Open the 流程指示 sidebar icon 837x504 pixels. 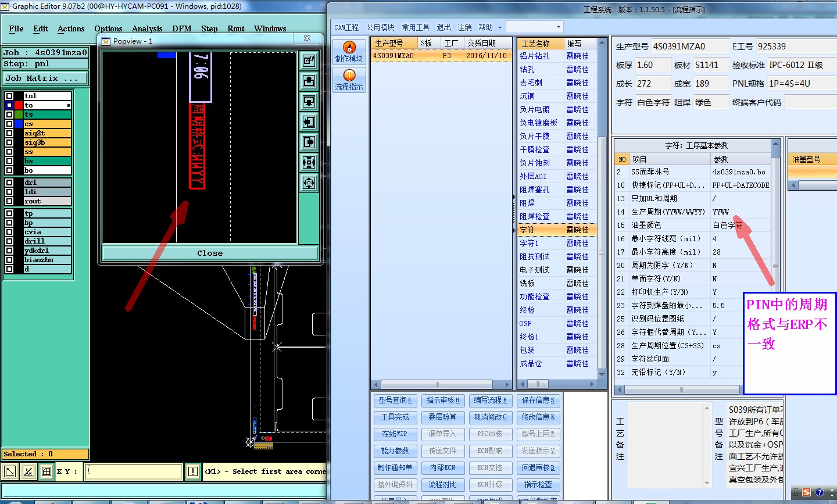349,76
